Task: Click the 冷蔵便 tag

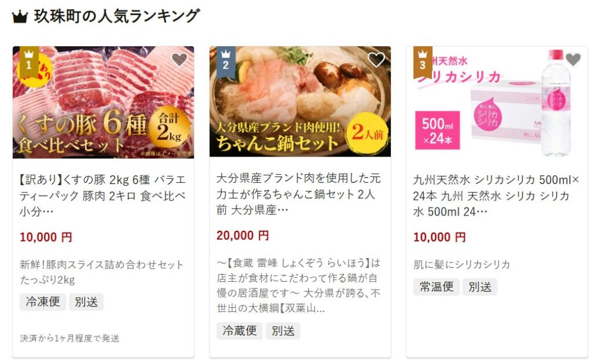Action: [239, 331]
